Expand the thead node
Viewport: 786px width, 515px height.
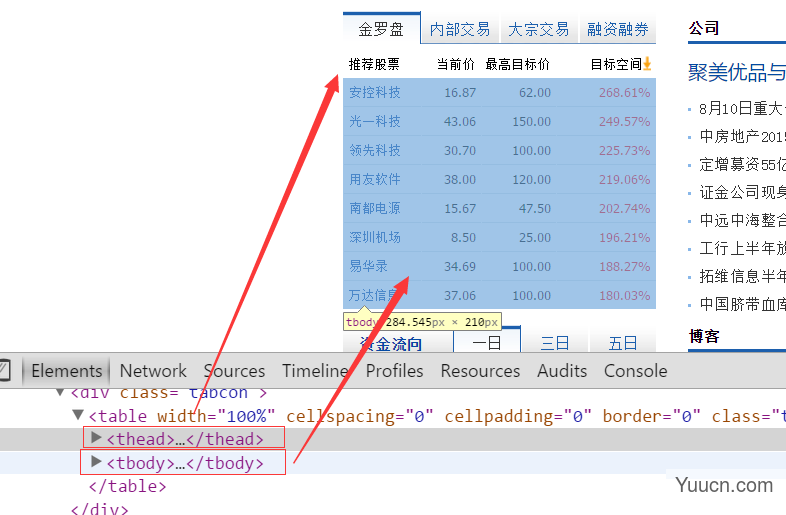(x=96, y=438)
